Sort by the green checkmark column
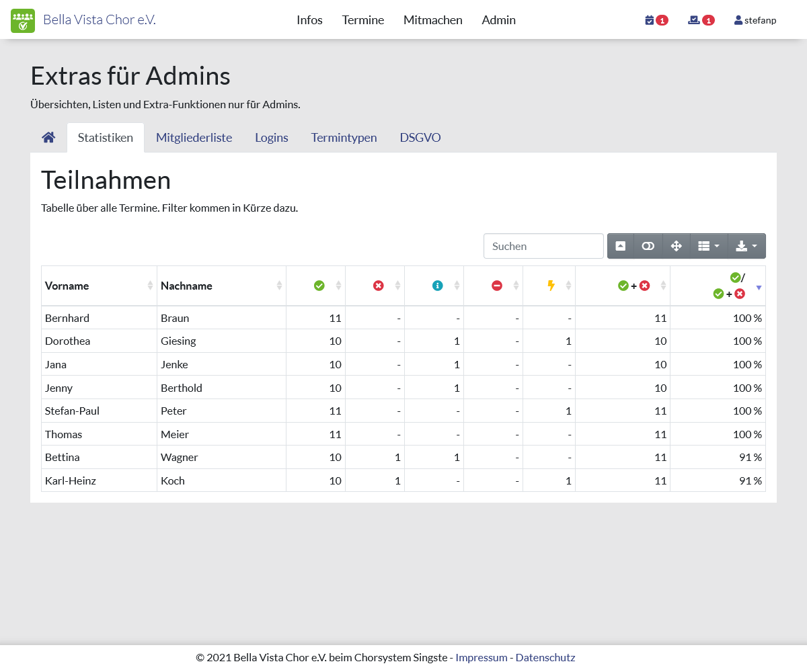The height and width of the screenshot is (672, 807). pos(319,286)
